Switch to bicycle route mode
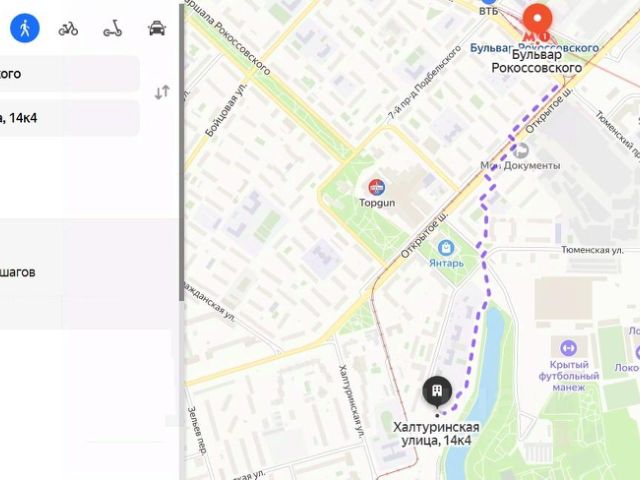This screenshot has width=640, height=480. [x=68, y=29]
